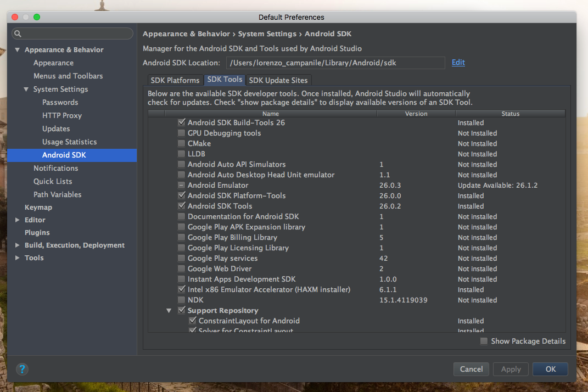Viewport: 588px width, 392px height.
Task: Click HAXM installer version 6.1.1
Action: pyautogui.click(x=388, y=289)
